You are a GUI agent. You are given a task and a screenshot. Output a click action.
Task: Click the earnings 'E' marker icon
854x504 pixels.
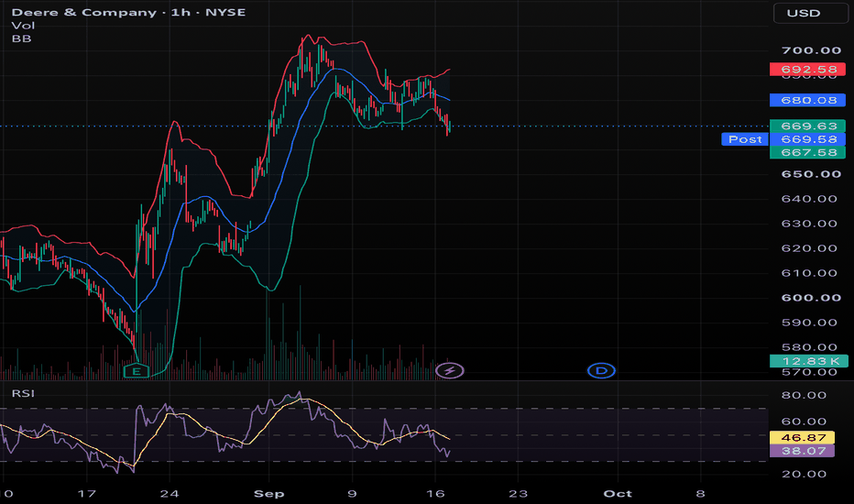click(137, 371)
